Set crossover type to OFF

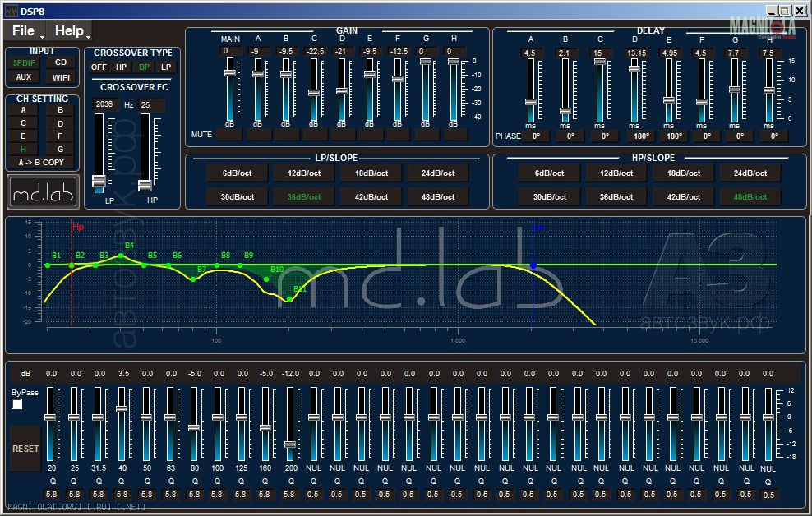click(x=99, y=67)
